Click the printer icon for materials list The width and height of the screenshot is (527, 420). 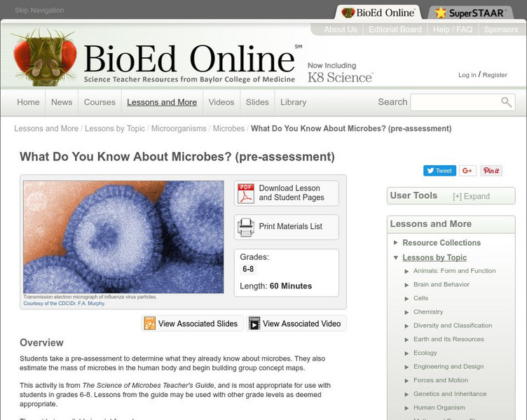(x=246, y=227)
